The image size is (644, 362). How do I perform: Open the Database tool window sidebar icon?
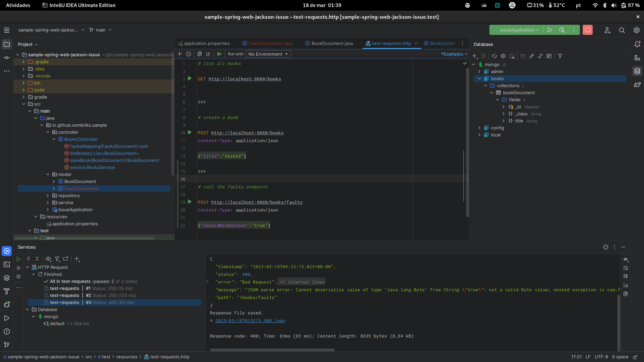coord(637,71)
